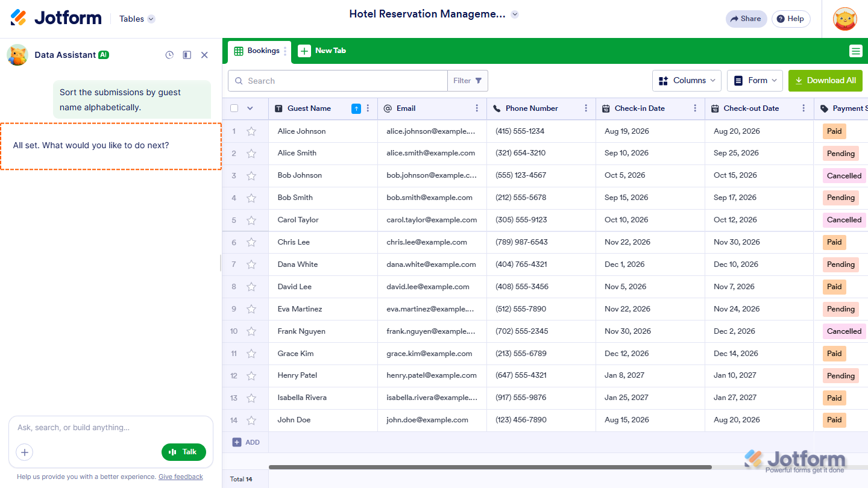Add a New Tab
868x488 pixels.
322,51
